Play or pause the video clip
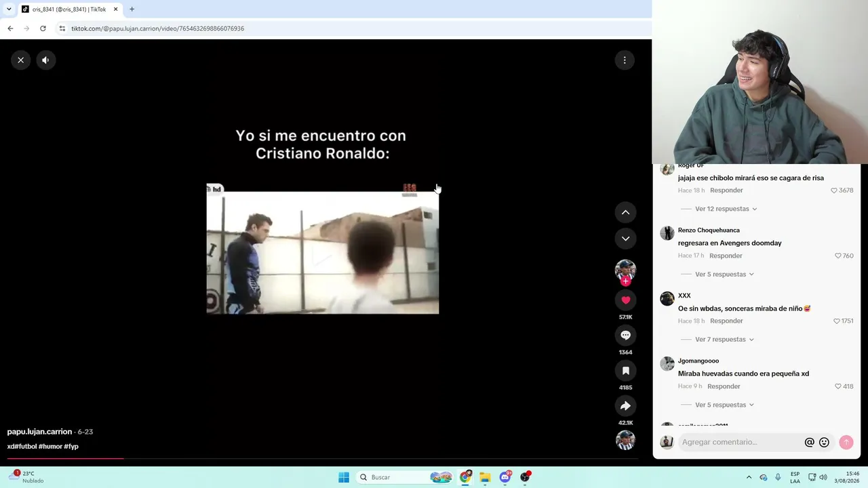Viewport: 868px width, 488px height. click(323, 249)
